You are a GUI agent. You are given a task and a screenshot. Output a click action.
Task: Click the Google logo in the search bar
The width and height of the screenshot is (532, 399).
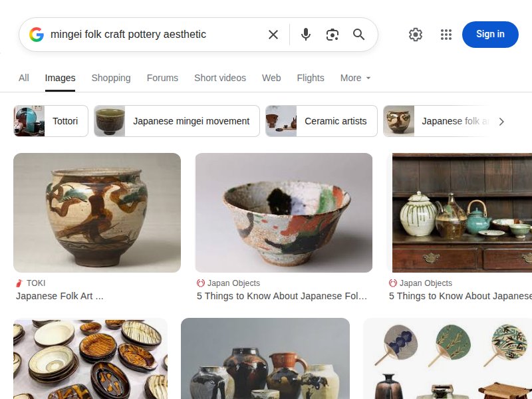coord(37,35)
